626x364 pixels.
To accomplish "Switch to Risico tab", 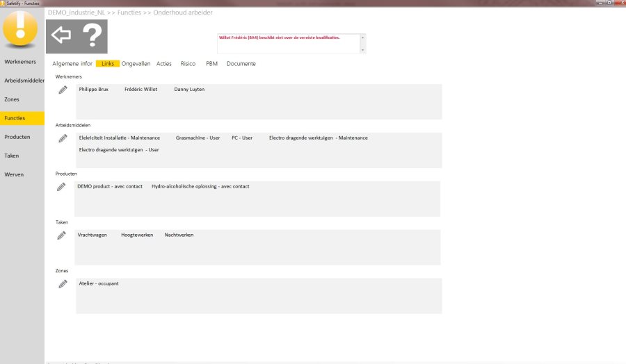I will 188,64.
